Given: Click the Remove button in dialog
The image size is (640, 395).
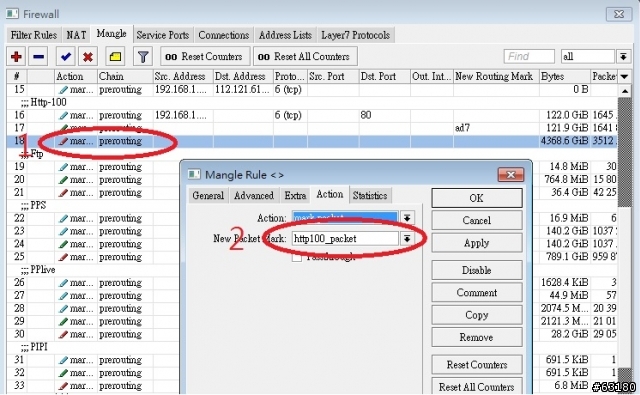Looking at the screenshot, I should (x=477, y=337).
